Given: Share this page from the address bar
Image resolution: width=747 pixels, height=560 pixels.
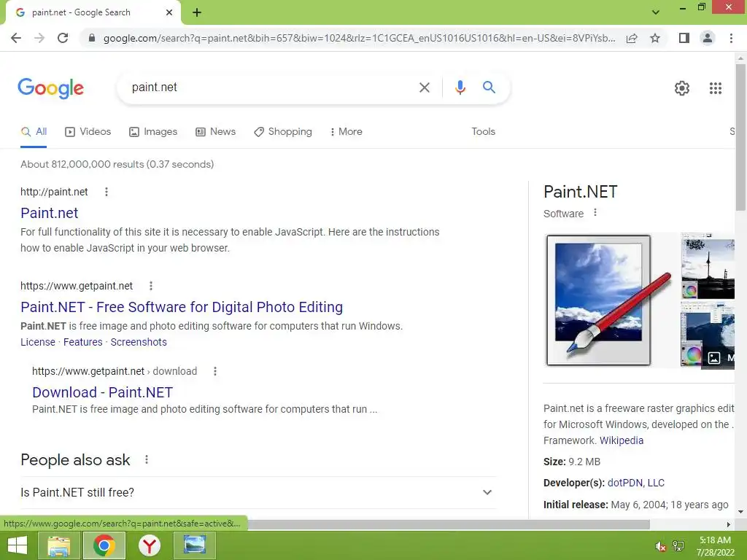Looking at the screenshot, I should (632, 38).
